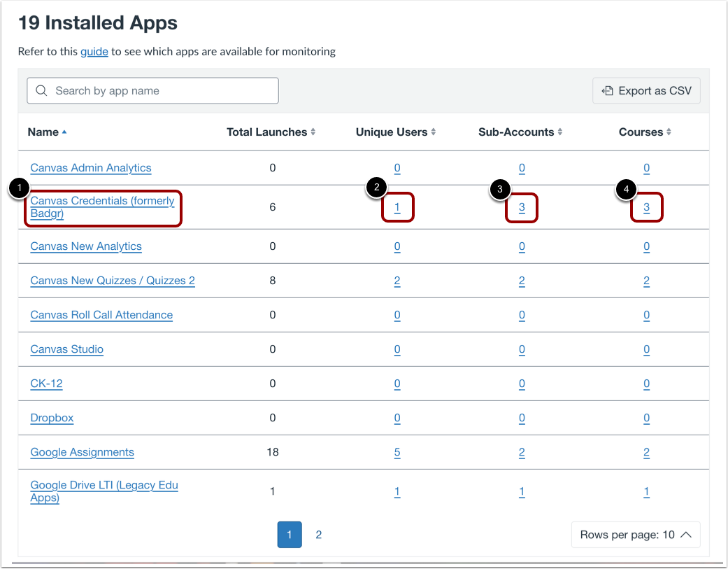View sub-accounts count for Canvas Credentials
This screenshot has width=728, height=569.
click(x=522, y=207)
